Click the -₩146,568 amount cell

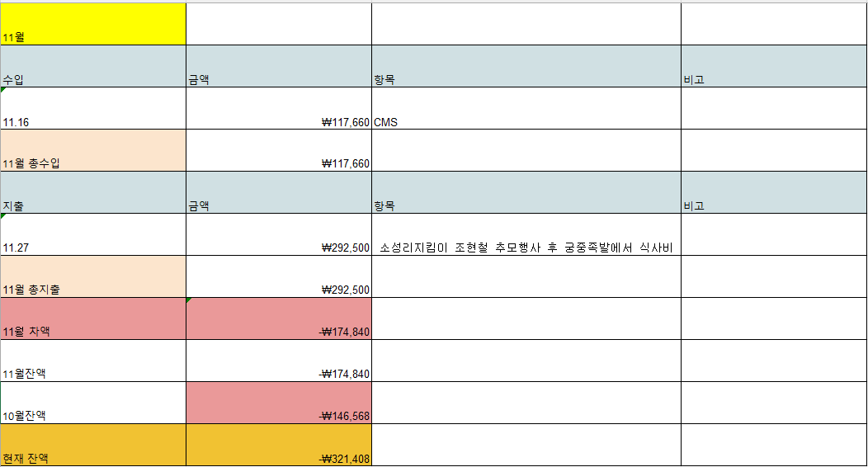pyautogui.click(x=279, y=403)
